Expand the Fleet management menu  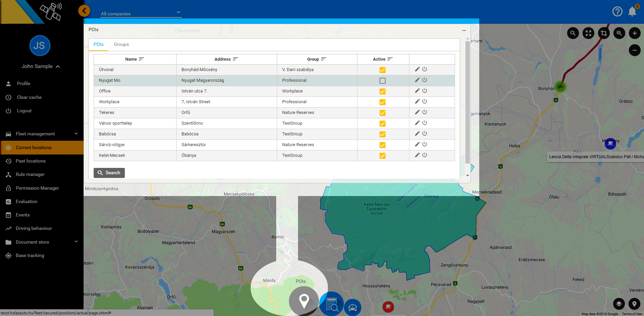[42, 134]
